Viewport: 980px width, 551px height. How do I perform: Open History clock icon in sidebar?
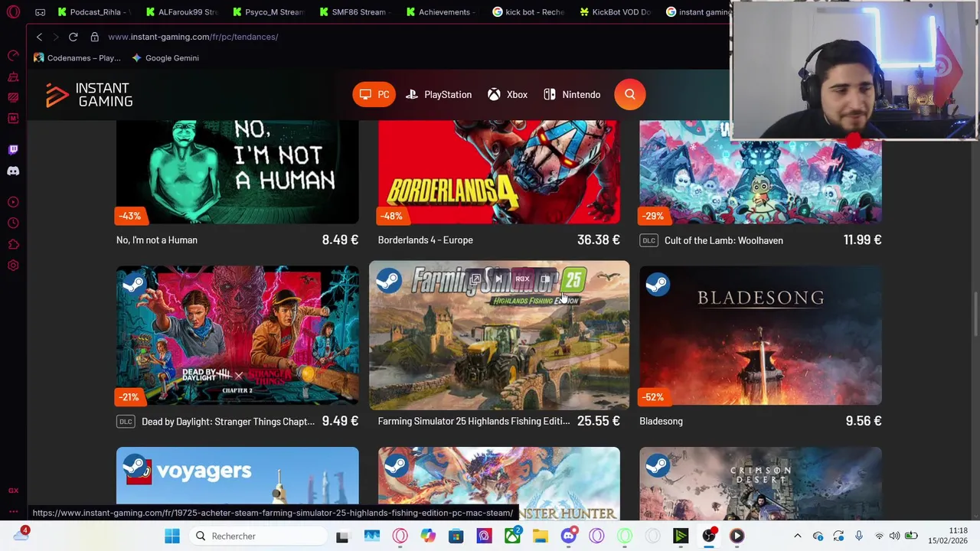click(13, 223)
